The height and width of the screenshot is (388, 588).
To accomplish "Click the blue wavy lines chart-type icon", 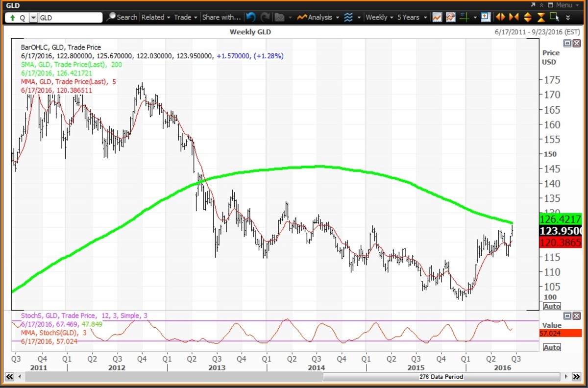I will coord(348,17).
